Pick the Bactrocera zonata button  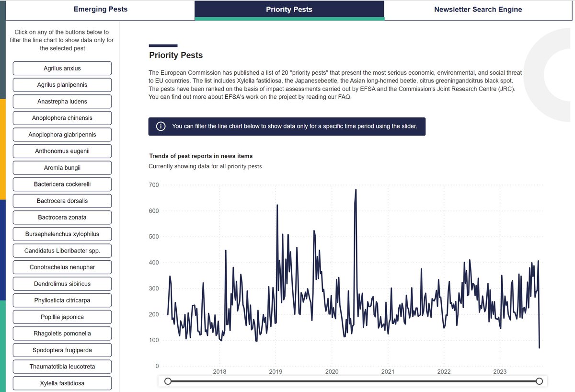tap(62, 217)
